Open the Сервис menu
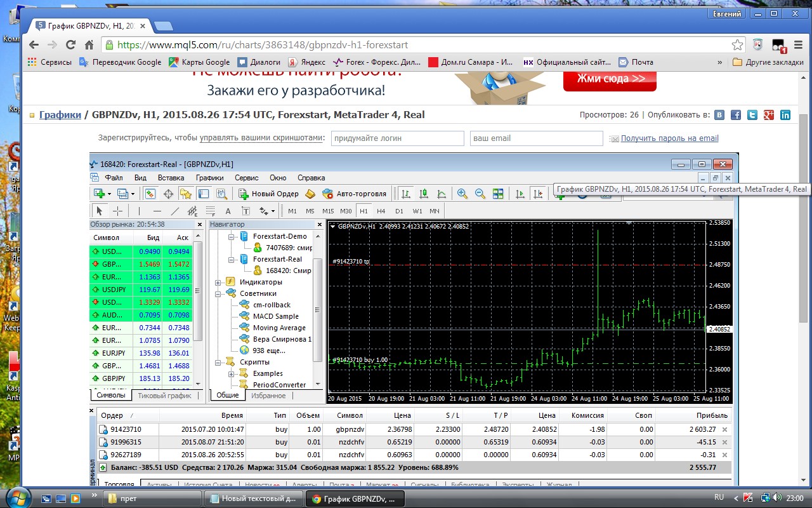Viewport: 812px width, 508px height. point(246,178)
